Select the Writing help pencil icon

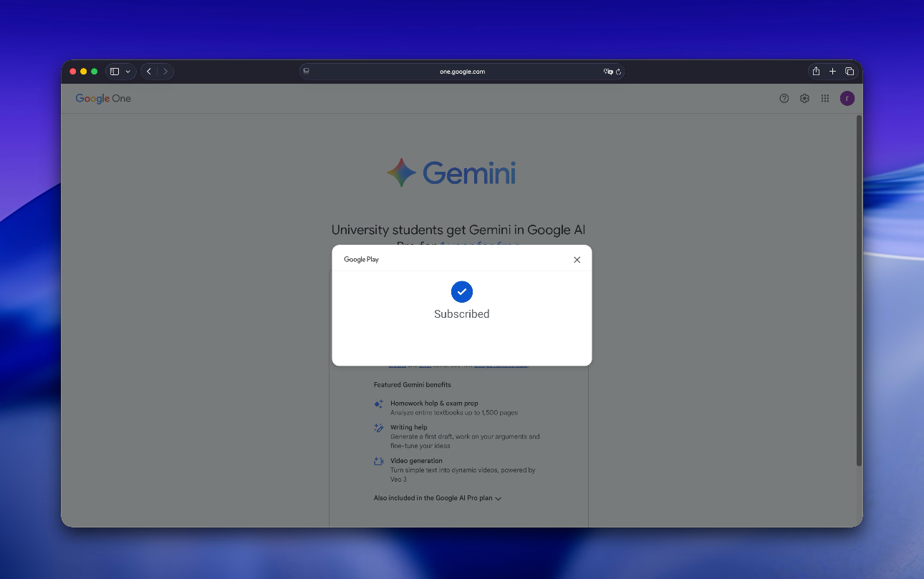tap(378, 428)
